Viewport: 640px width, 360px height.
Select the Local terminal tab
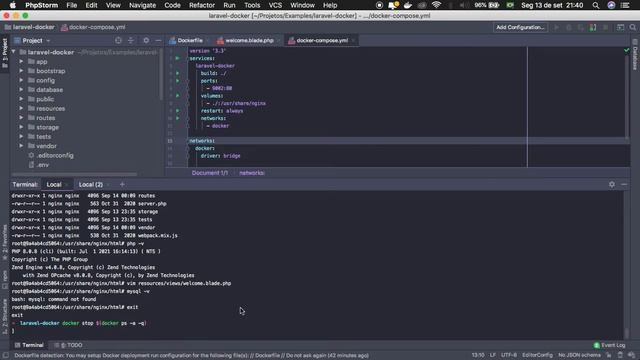(54, 184)
